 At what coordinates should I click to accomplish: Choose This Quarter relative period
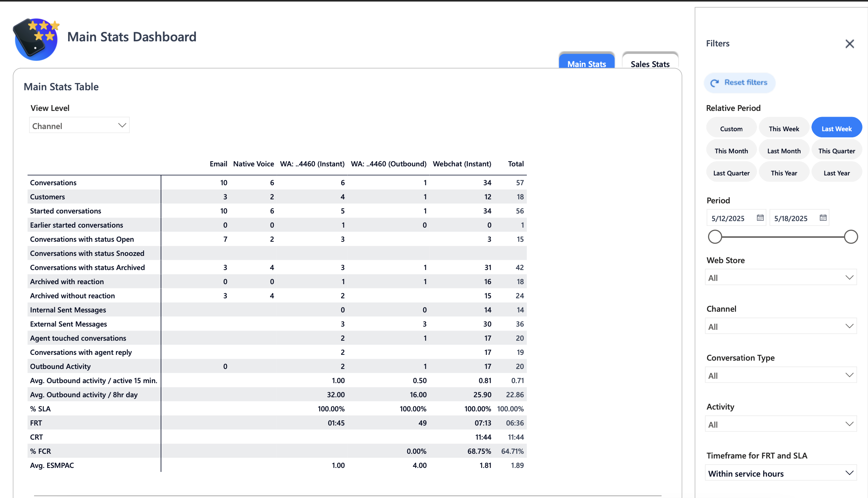pyautogui.click(x=836, y=151)
